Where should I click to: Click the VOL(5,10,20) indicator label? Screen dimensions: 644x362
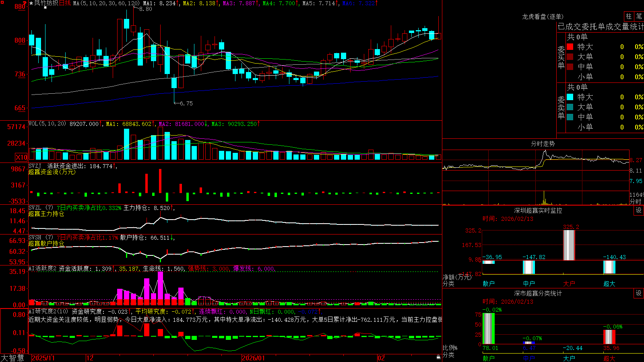(x=47, y=124)
